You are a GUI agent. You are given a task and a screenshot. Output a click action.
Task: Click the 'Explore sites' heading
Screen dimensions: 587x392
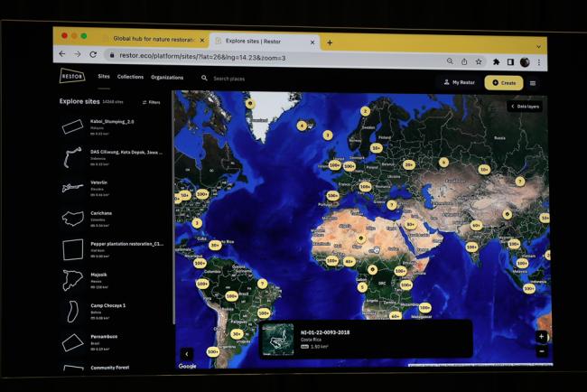[x=79, y=101]
